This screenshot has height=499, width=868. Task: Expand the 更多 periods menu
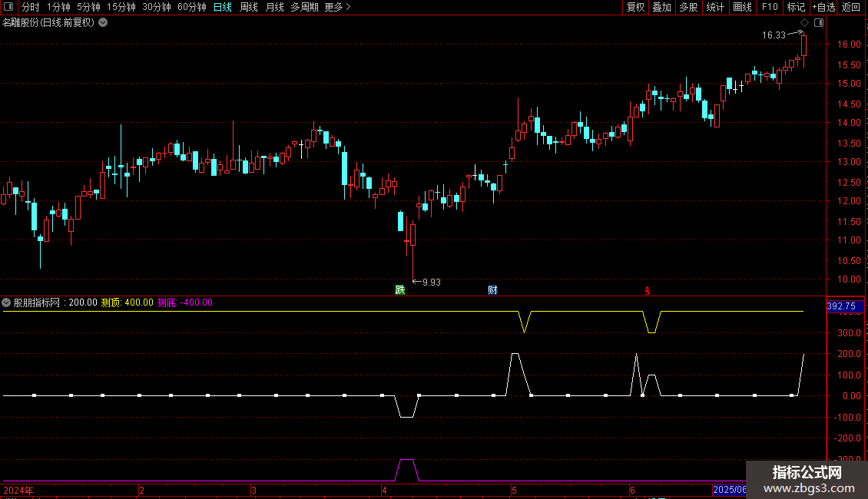(337, 7)
